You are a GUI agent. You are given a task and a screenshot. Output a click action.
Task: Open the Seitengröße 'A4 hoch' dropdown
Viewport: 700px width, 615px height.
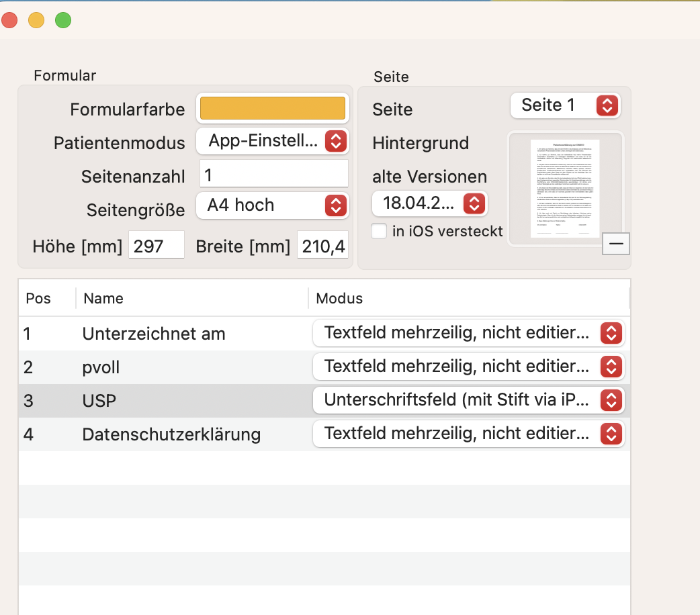272,205
